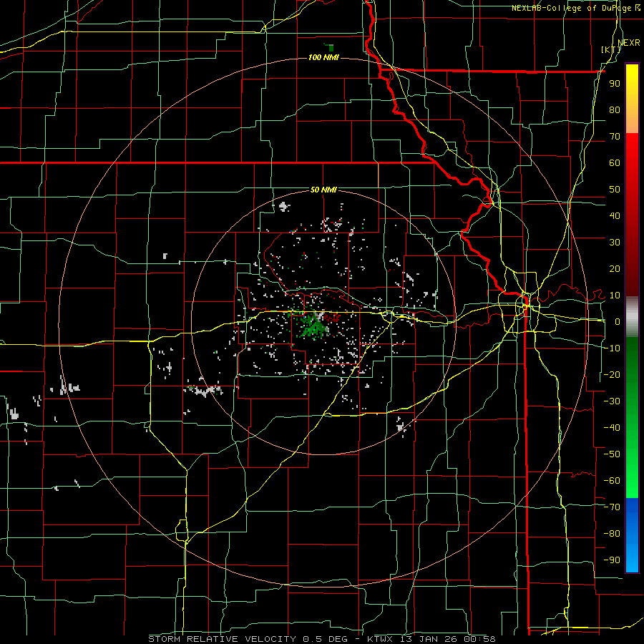644x644 pixels.
Task: Click the "13 JAN 26" date in caption
Action: (x=429, y=639)
